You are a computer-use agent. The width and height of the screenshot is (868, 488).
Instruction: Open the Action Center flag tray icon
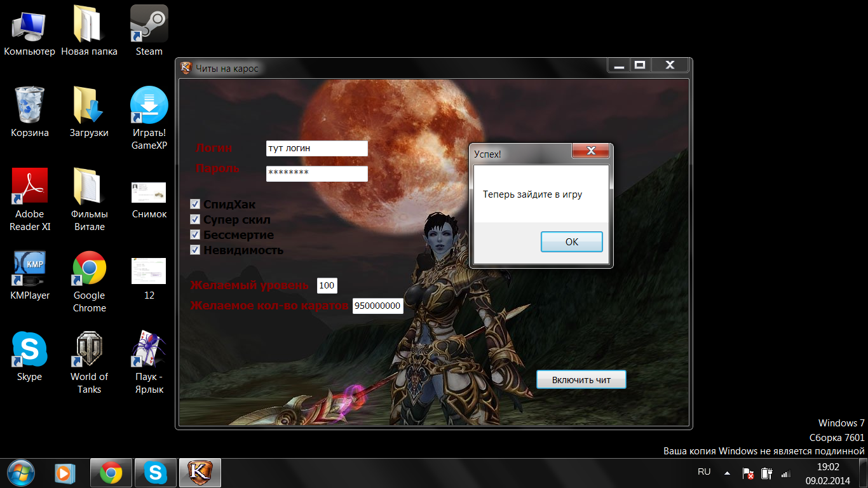pyautogui.click(x=749, y=473)
